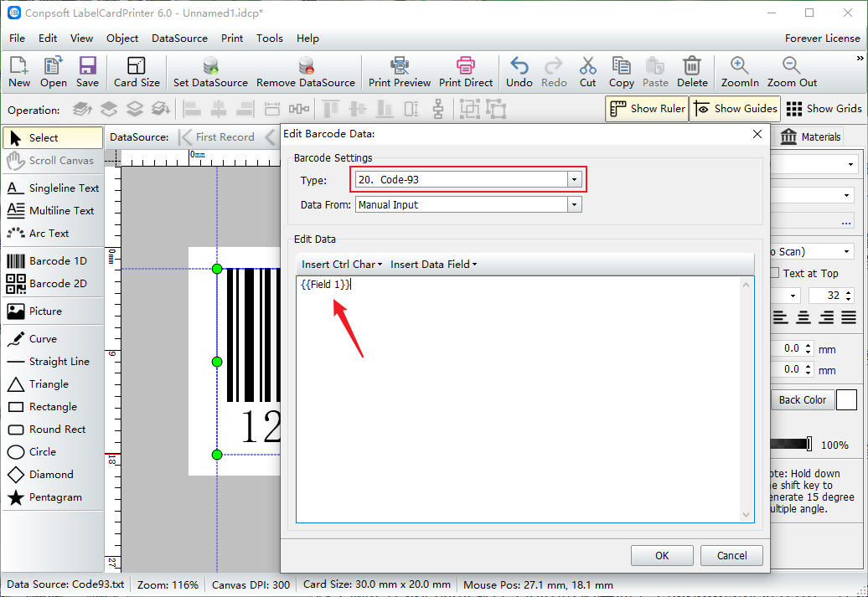Open the File menu
The width and height of the screenshot is (868, 597).
click(x=17, y=39)
